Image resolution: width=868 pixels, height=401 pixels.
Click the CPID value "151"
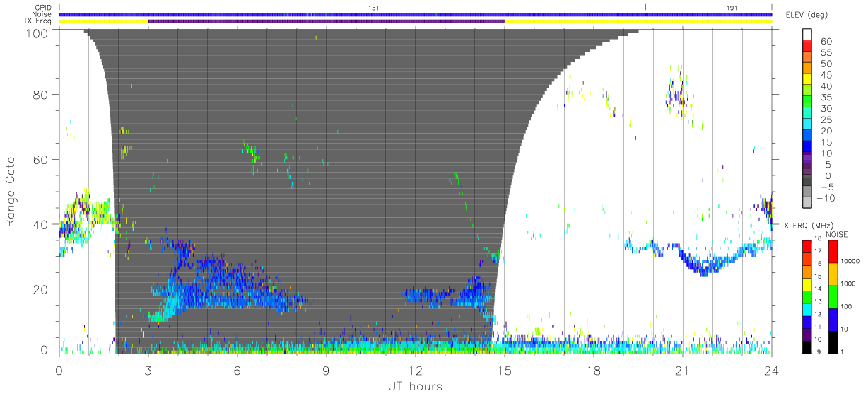pyautogui.click(x=374, y=7)
